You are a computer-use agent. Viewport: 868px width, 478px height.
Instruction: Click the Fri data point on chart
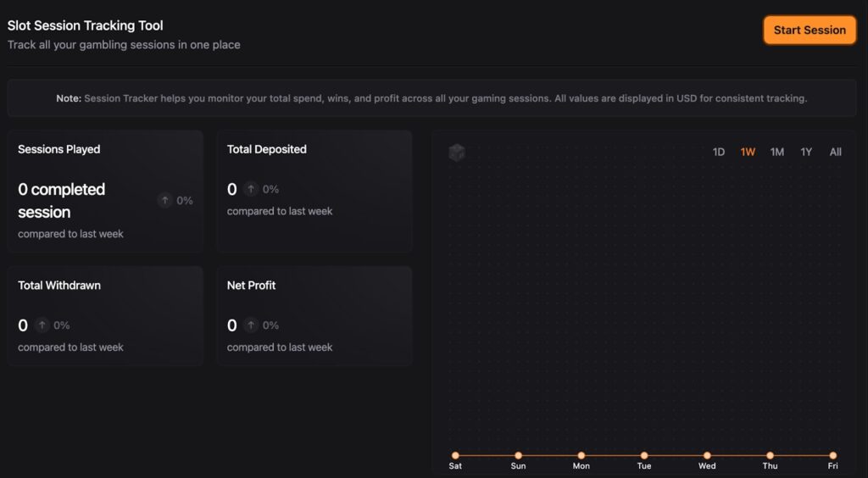pos(833,455)
